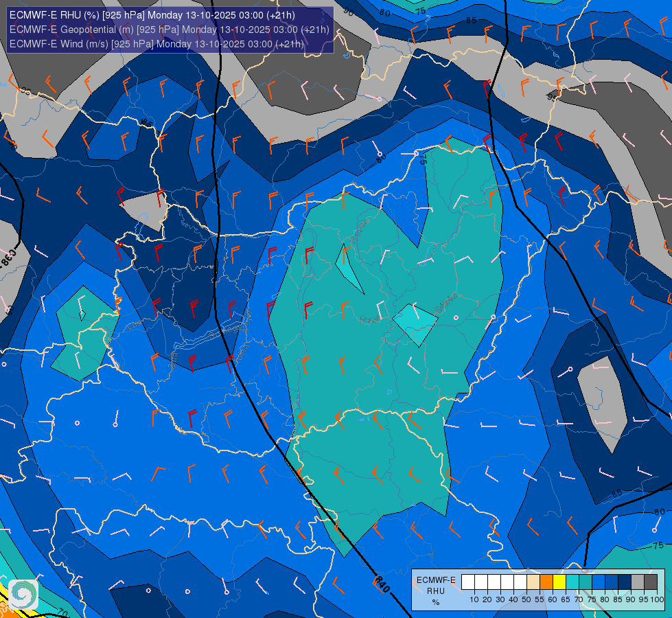Image resolution: width=672 pixels, height=618 pixels.
Task: Choose the medium blue 80–85% legend swatch
Action: 612,582
